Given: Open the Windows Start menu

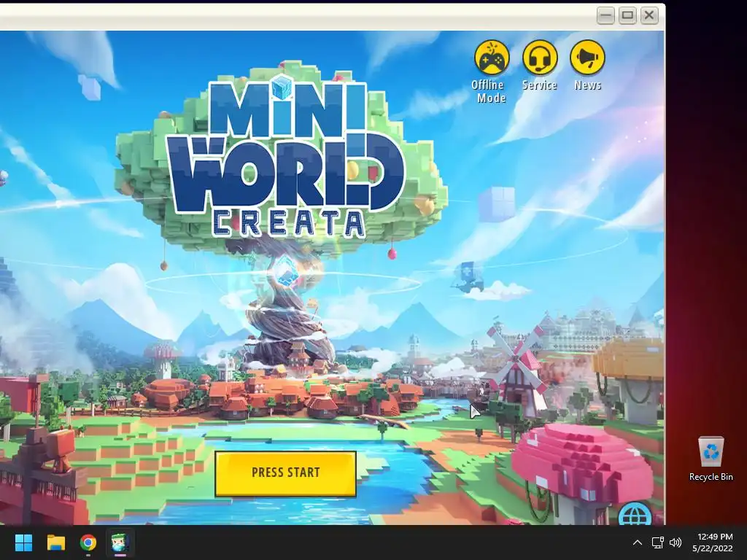Looking at the screenshot, I should pos(23,542).
